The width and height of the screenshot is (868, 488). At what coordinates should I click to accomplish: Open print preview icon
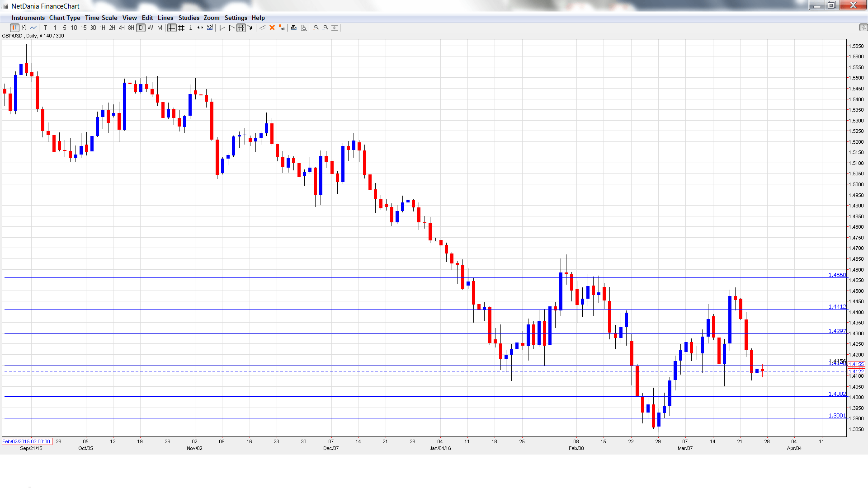tap(304, 28)
